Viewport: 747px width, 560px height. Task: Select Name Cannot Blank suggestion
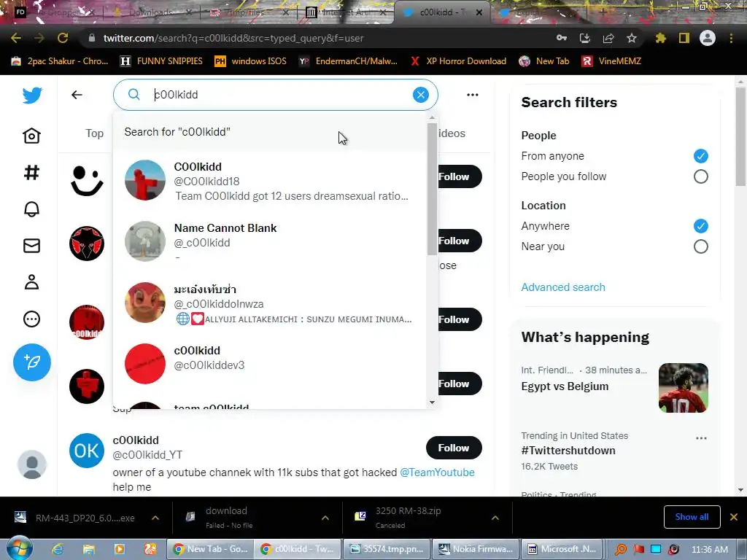(270, 242)
